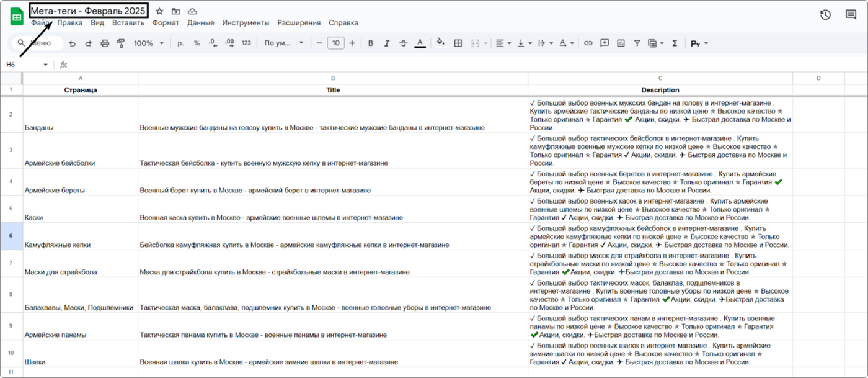
Task: Open horizontal align dropdown
Action: [x=503, y=43]
